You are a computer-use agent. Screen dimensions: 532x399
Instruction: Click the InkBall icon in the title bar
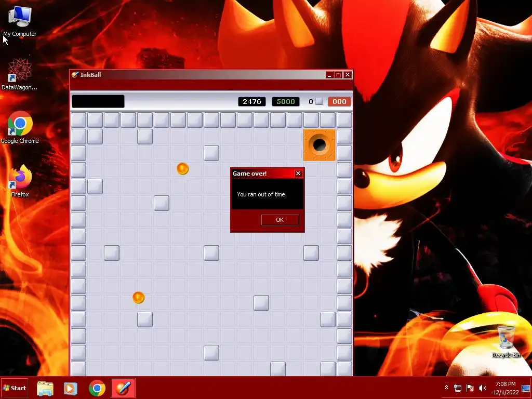(75, 75)
